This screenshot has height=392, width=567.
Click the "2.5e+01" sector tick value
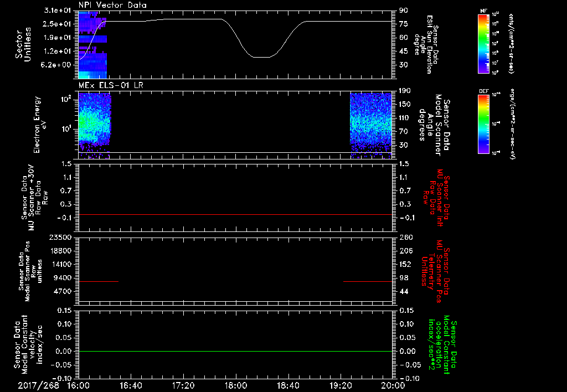click(x=58, y=24)
